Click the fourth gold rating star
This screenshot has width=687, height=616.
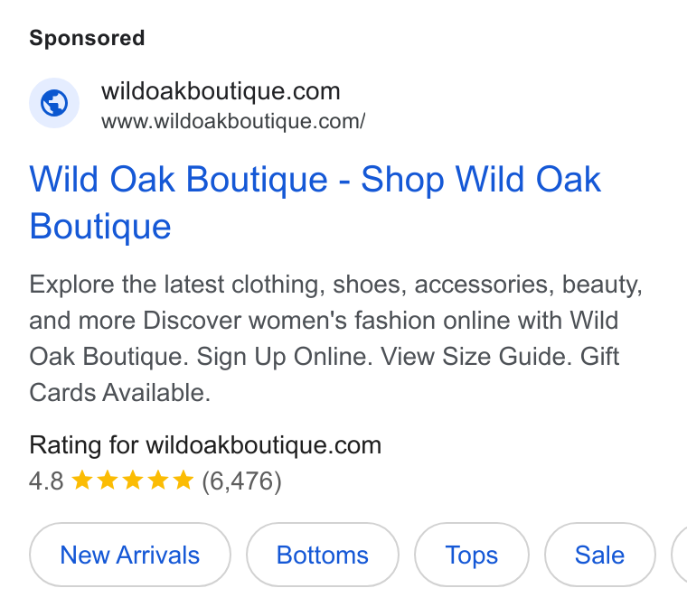(158, 480)
